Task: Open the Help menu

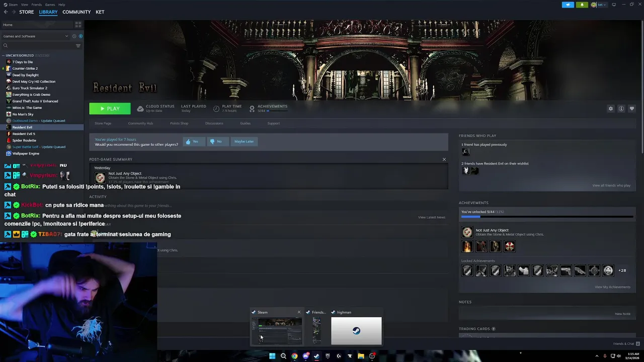Action: [x=61, y=5]
